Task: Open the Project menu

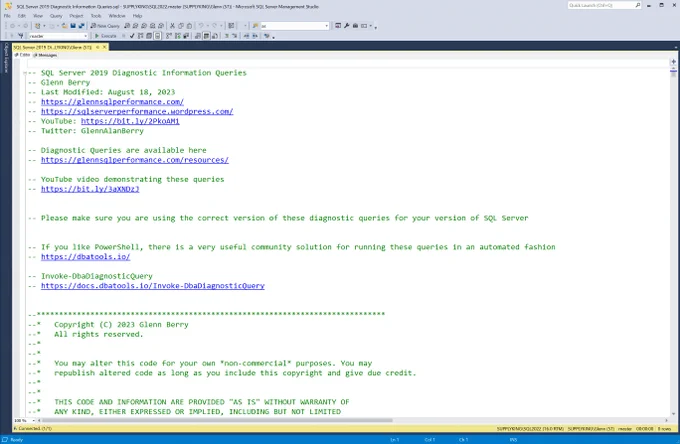Action: click(x=76, y=16)
